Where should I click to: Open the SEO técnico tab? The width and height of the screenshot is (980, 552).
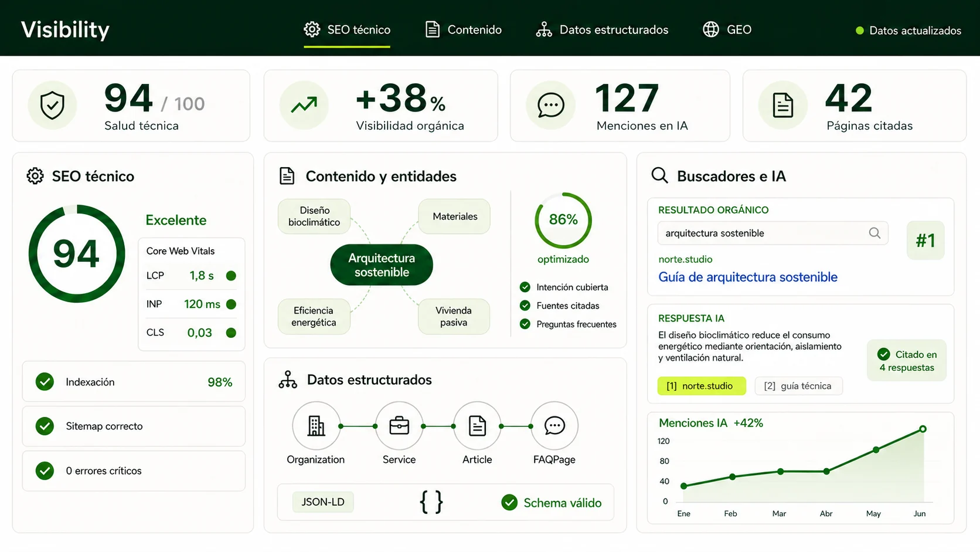[347, 29]
